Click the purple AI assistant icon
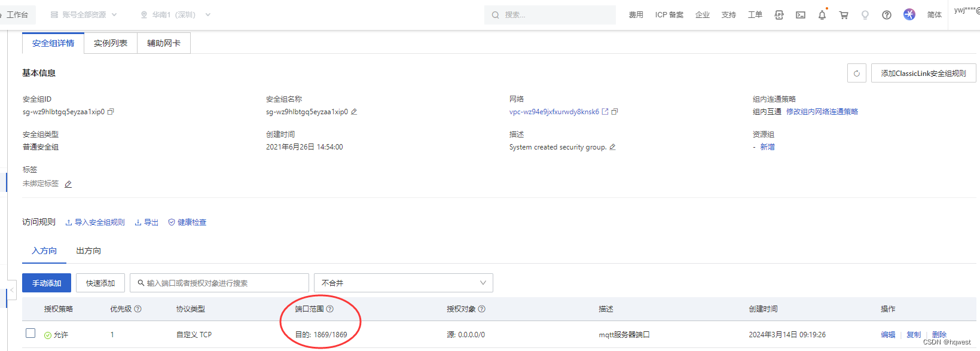The width and height of the screenshot is (980, 351). click(x=909, y=14)
